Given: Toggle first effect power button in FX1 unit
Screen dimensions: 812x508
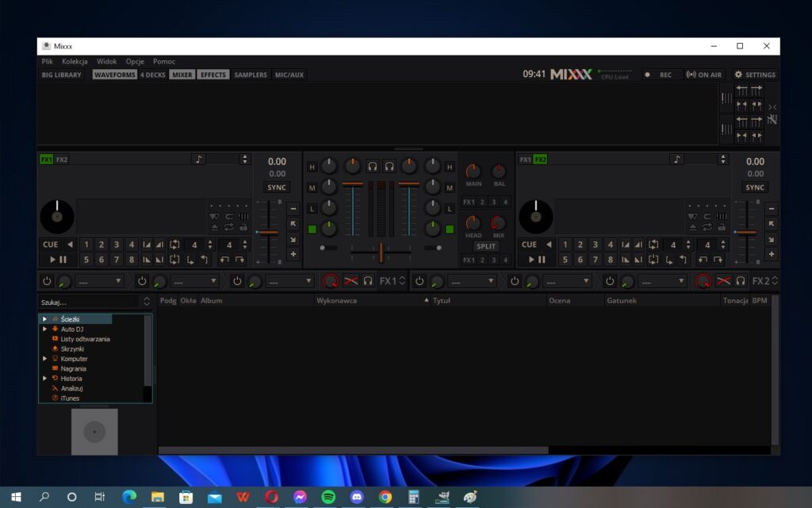Looking at the screenshot, I should coord(47,281).
